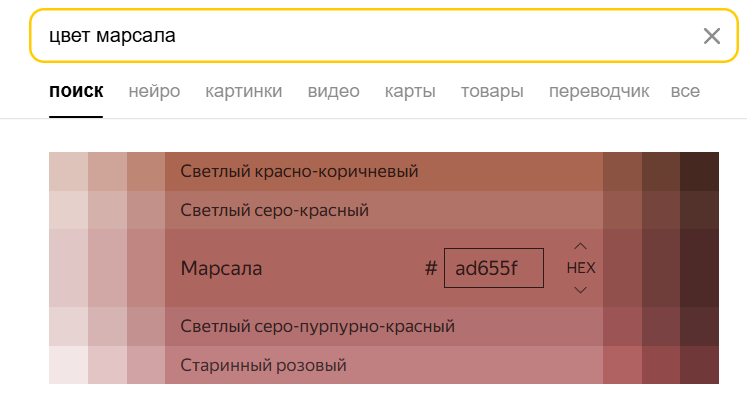
Task: Select the active 'поиск' tab
Action: click(76, 92)
